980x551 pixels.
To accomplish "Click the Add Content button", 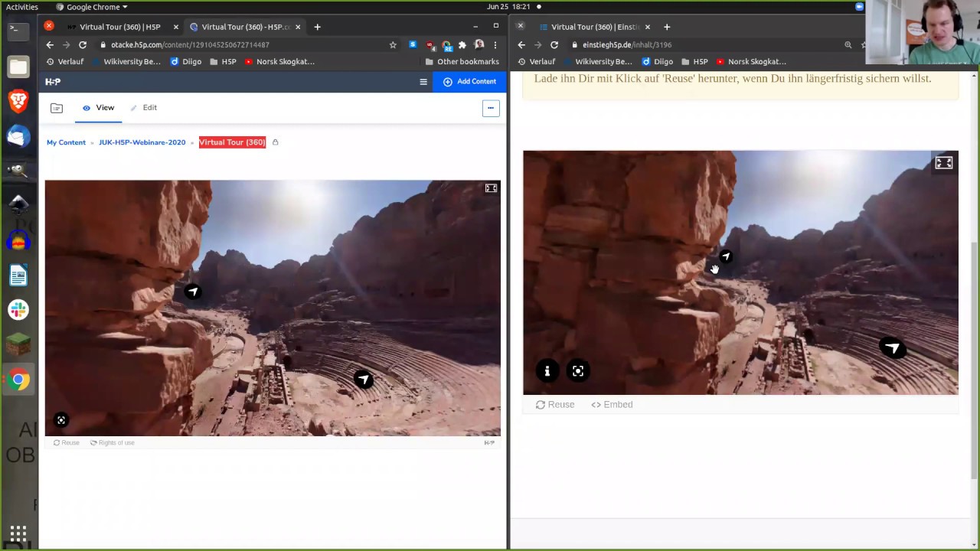I will (469, 82).
